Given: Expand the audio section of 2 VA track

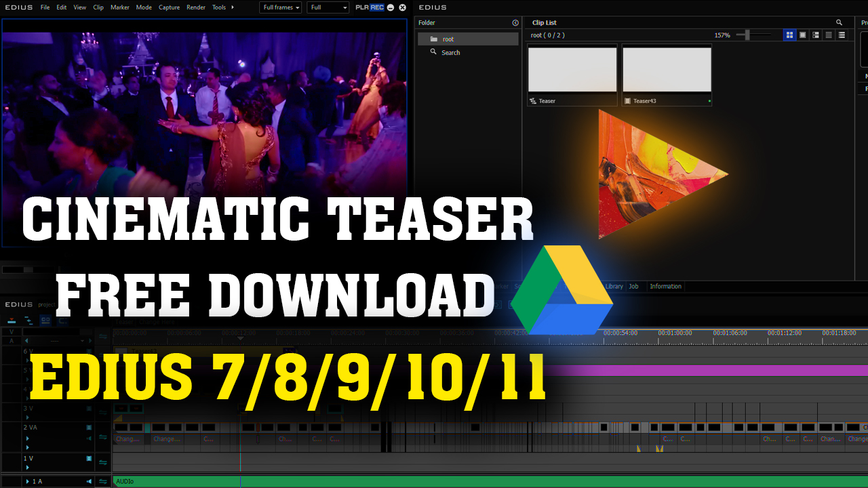Looking at the screenshot, I should [x=28, y=447].
